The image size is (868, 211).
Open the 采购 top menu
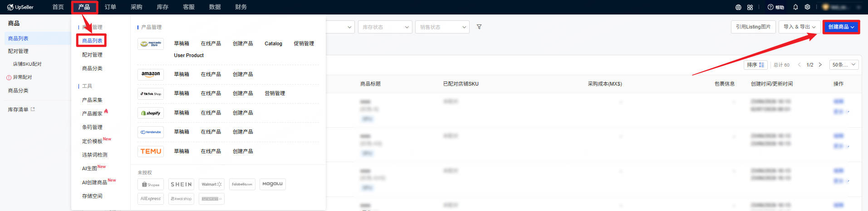tap(136, 7)
